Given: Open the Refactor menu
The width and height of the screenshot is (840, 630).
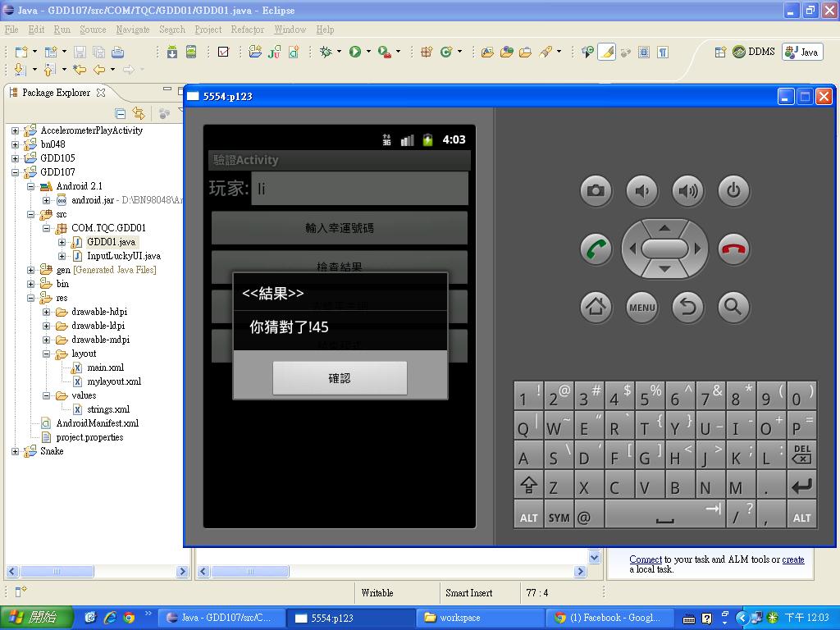Looking at the screenshot, I should (x=247, y=30).
